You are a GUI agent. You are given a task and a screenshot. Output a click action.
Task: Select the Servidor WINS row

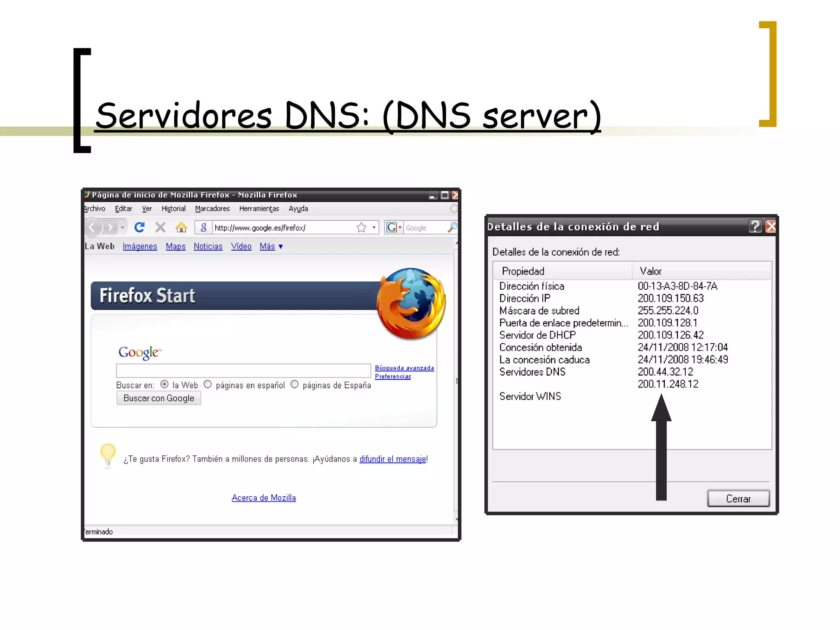[632, 396]
